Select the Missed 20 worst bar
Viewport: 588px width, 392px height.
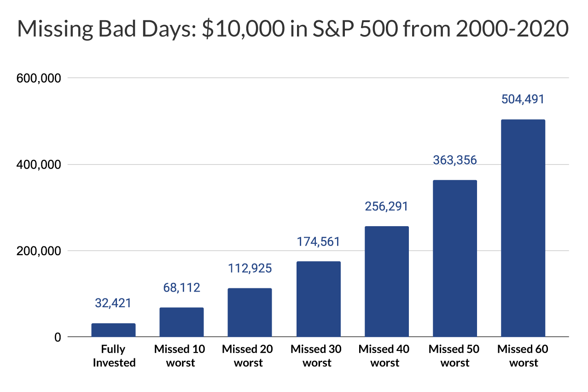[250, 312]
